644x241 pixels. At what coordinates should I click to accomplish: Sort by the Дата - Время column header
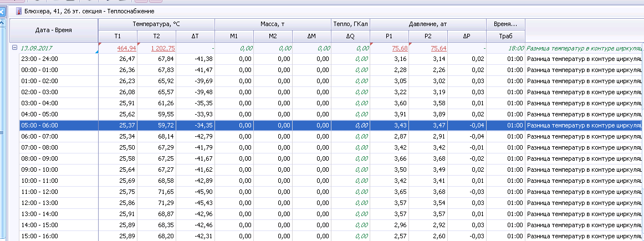53,30
